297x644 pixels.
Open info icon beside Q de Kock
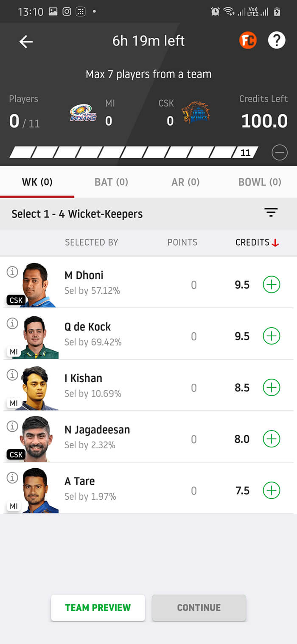(x=12, y=323)
